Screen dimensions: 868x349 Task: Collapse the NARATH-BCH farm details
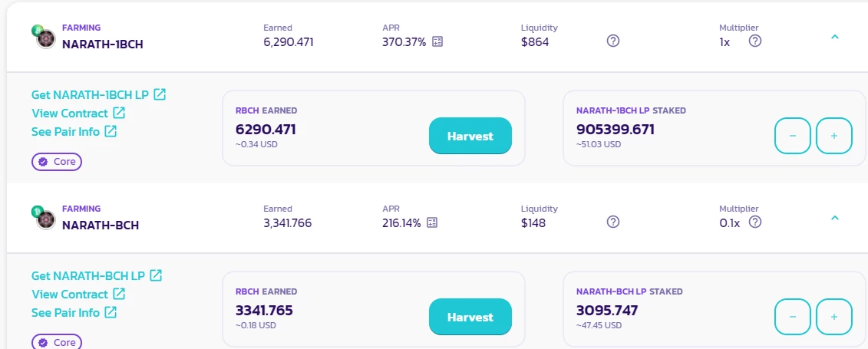(835, 218)
